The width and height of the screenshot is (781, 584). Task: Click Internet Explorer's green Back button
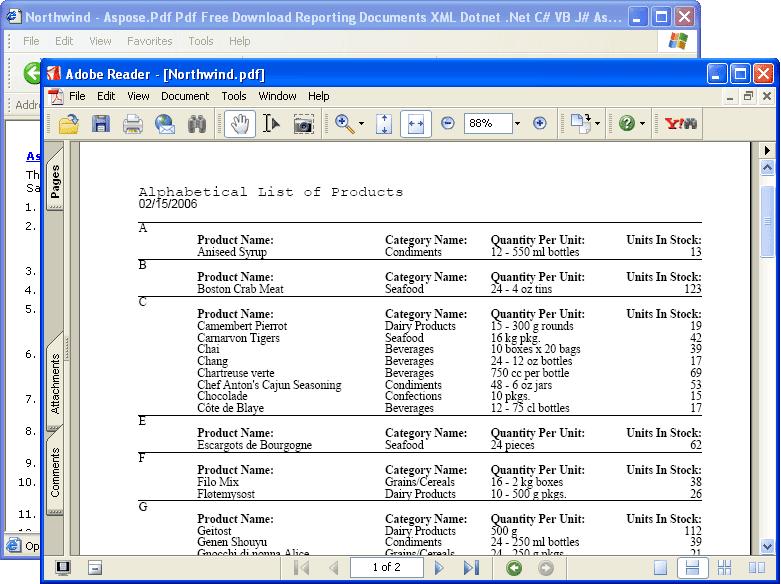(x=32, y=73)
